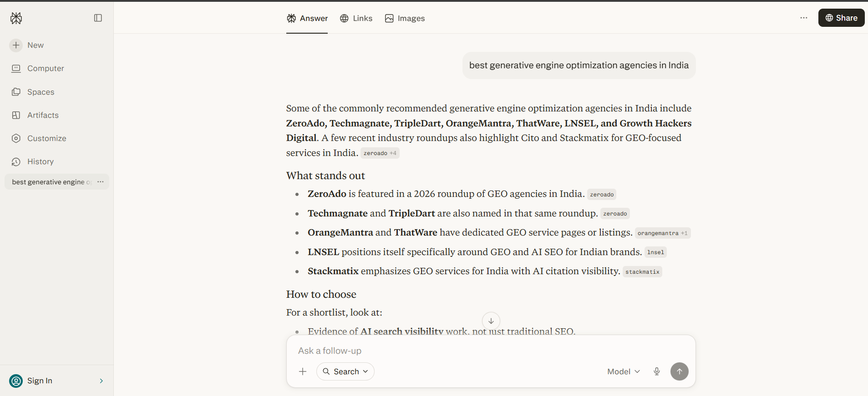Open the stackmatix source citation

642,272
